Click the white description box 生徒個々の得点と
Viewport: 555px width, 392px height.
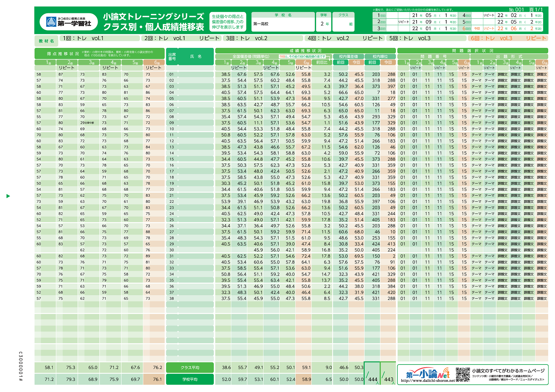228,22
